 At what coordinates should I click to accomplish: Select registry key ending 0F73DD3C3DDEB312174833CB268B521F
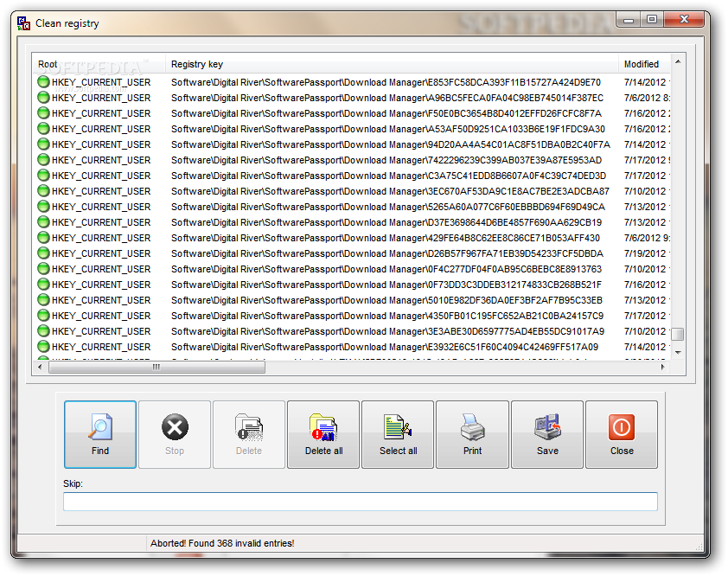(386, 285)
